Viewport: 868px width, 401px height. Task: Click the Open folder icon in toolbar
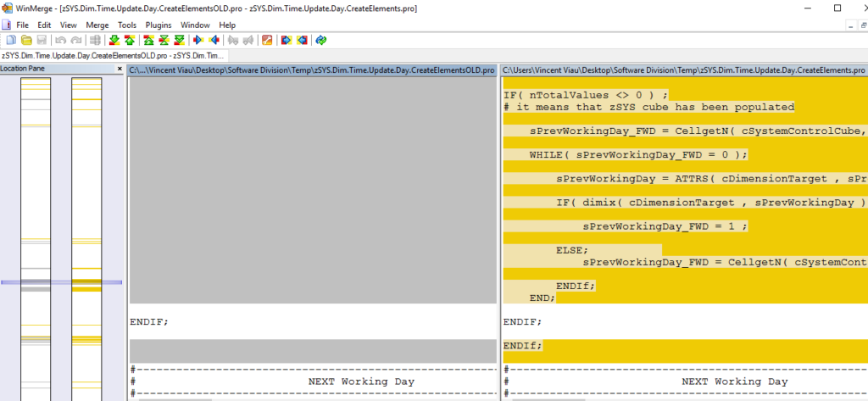[x=26, y=40]
